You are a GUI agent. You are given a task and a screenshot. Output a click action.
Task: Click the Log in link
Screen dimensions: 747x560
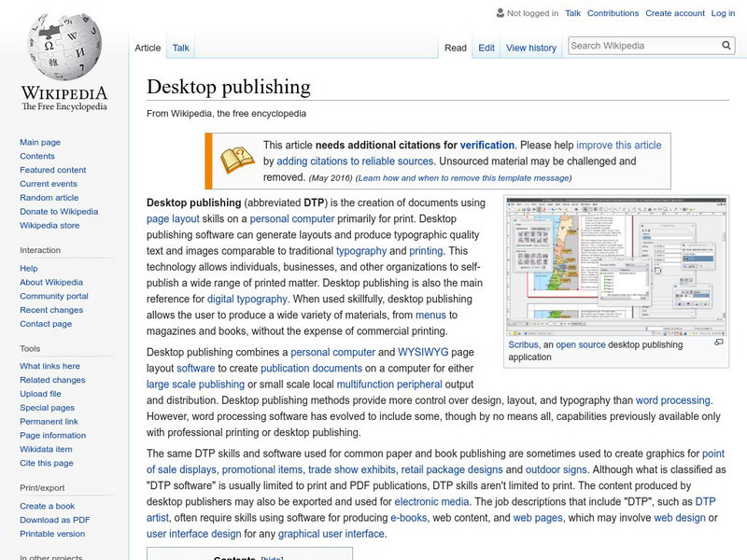723,13
